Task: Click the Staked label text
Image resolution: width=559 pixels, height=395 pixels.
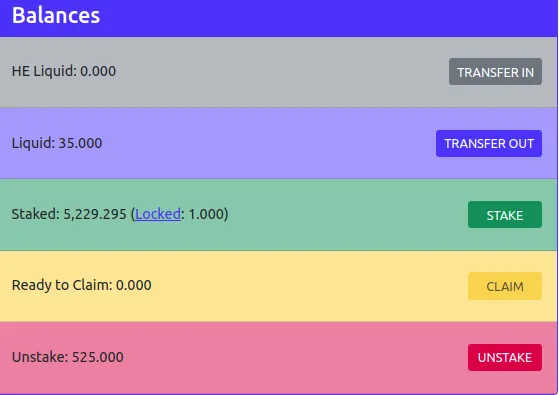Action: point(36,214)
